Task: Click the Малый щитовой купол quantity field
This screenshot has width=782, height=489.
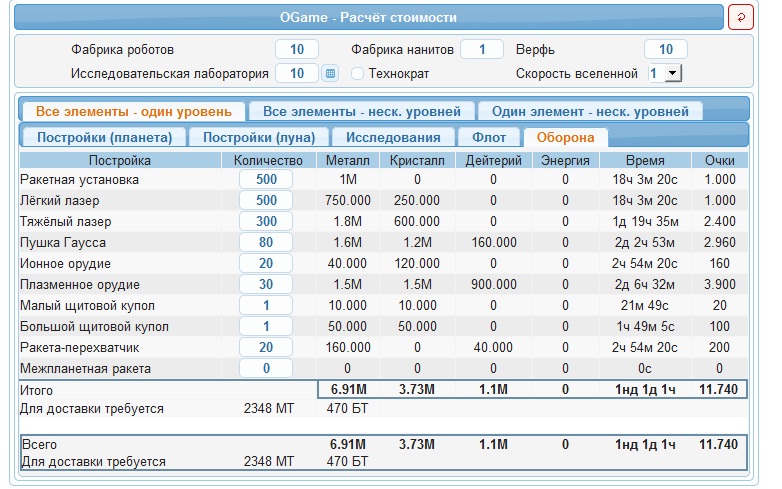Action: [x=266, y=305]
